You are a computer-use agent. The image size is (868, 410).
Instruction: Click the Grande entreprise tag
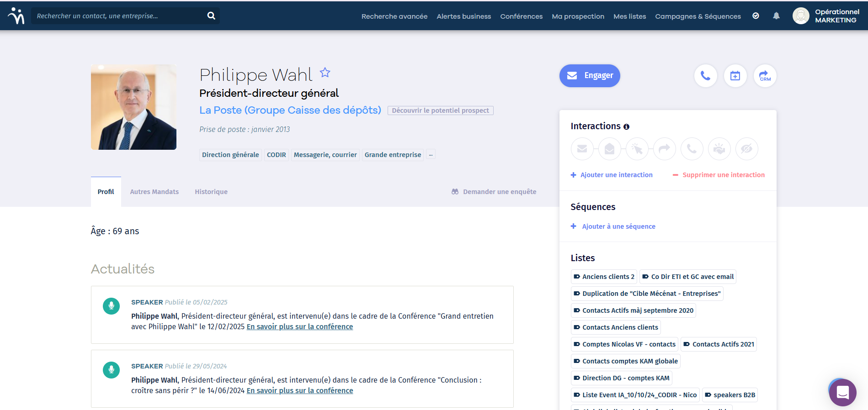(x=393, y=155)
